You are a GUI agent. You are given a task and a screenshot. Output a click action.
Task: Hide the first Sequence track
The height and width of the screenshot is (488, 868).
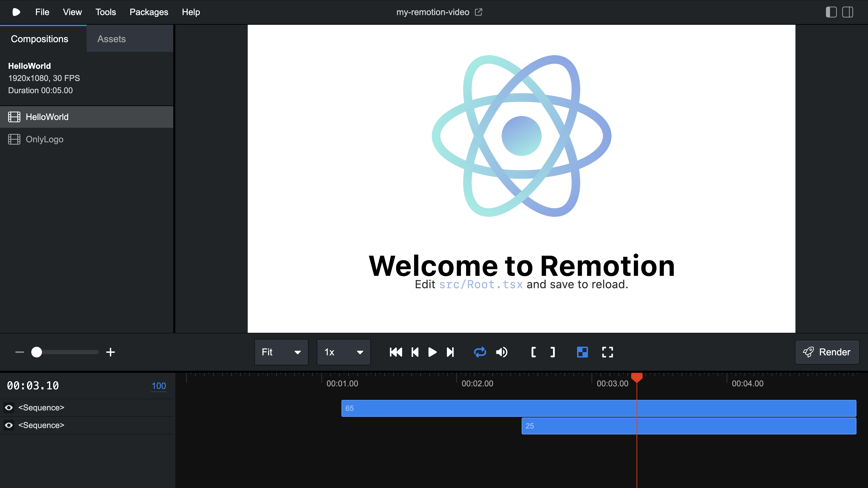click(9, 408)
